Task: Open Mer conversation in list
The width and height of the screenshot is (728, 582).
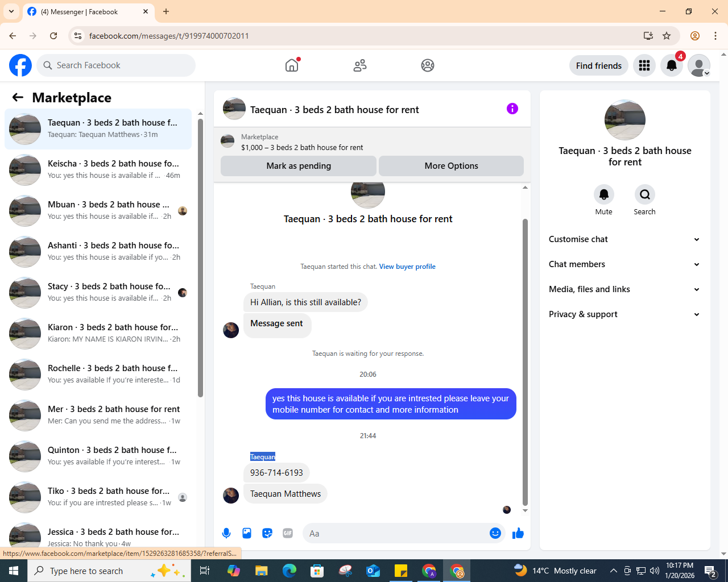Action: [98, 415]
